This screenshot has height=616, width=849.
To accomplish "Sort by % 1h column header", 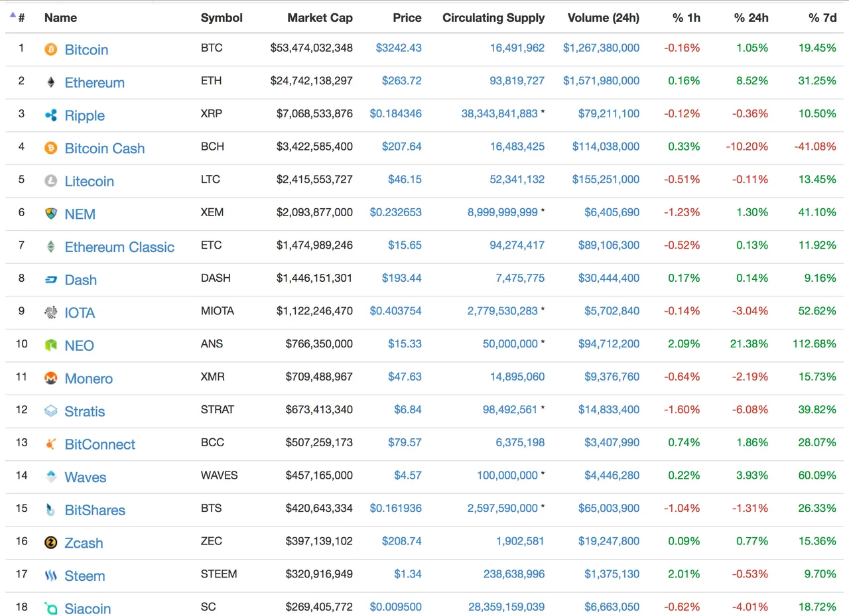I will pyautogui.click(x=686, y=18).
